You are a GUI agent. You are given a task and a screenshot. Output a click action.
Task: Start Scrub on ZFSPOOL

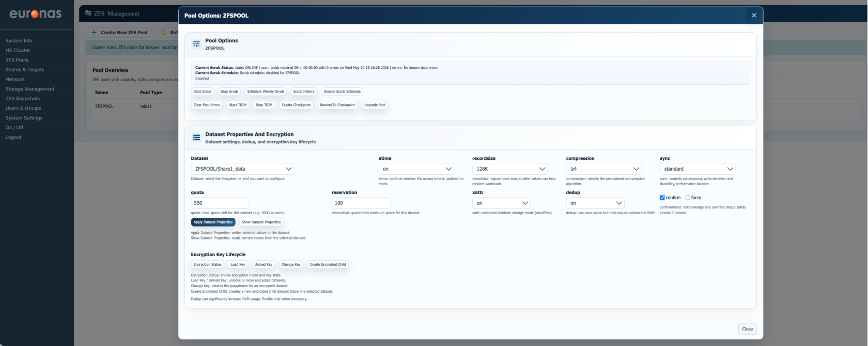pos(203,92)
